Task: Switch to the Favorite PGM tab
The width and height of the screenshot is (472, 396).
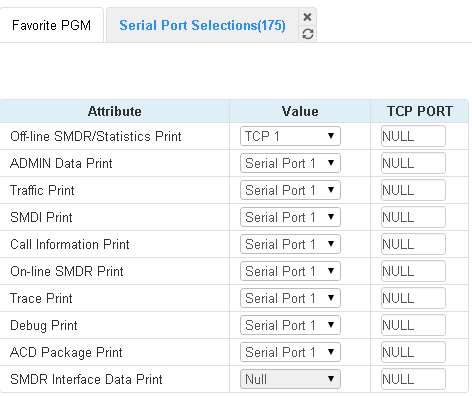Action: tap(51, 25)
